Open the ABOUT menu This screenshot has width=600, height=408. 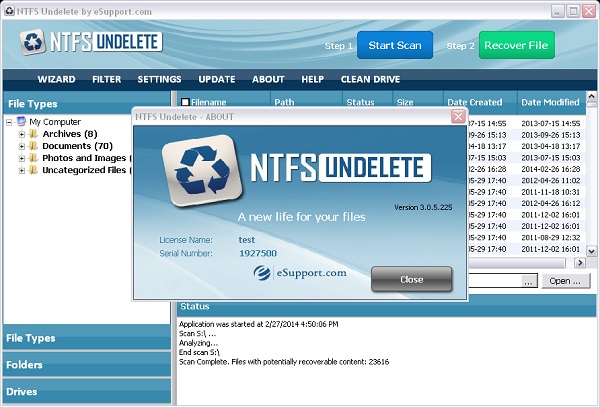pos(268,79)
